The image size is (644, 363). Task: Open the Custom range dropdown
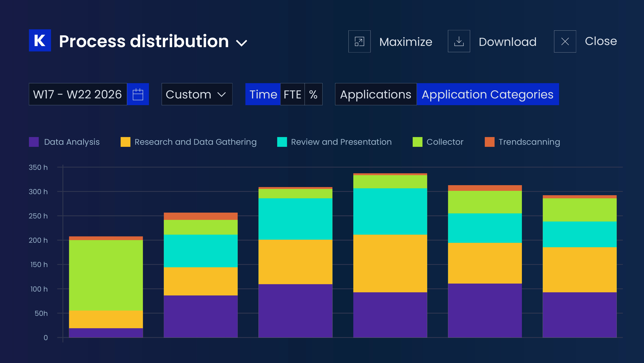(x=197, y=94)
